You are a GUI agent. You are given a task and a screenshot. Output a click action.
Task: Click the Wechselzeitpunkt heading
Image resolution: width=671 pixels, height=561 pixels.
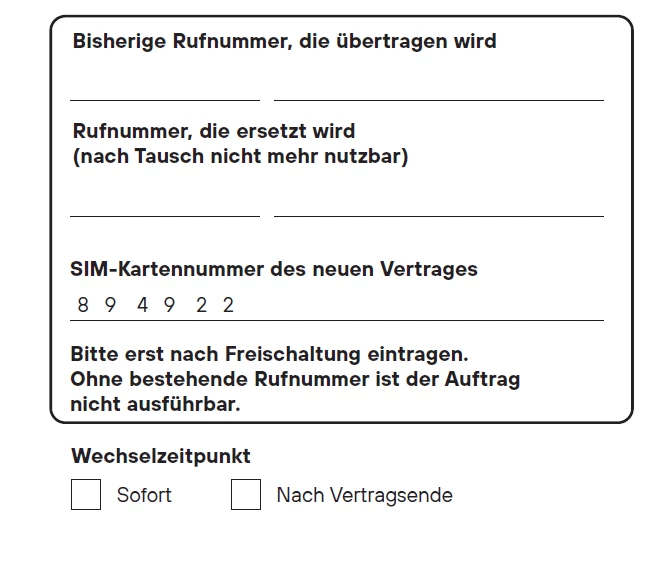(160, 456)
